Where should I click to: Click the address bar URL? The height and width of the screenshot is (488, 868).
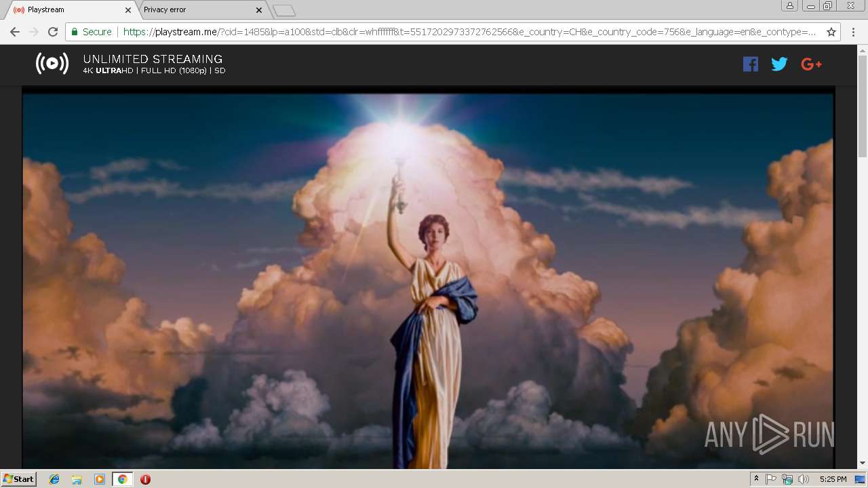(x=469, y=32)
